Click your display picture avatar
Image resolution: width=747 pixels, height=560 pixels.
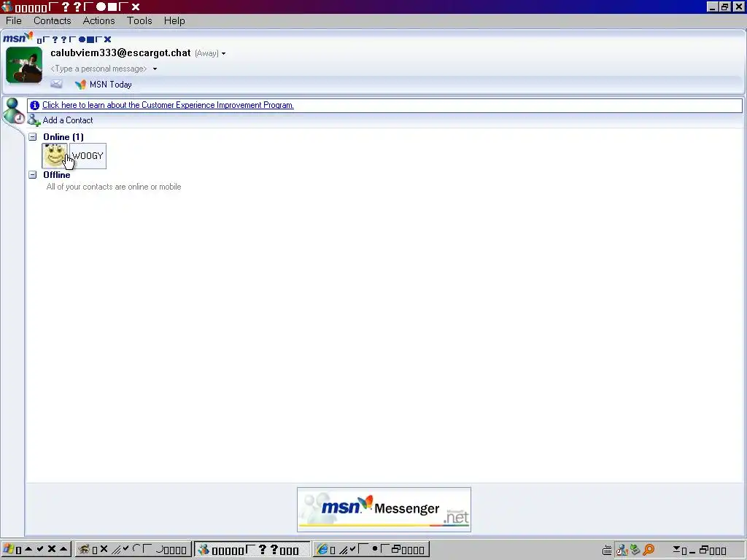24,65
